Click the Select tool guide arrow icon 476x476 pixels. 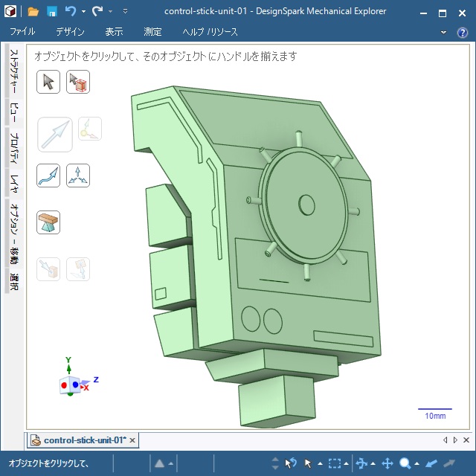[x=48, y=82]
